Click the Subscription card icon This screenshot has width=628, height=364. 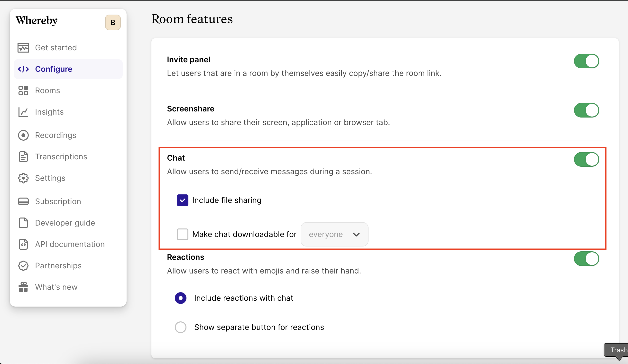click(x=23, y=201)
